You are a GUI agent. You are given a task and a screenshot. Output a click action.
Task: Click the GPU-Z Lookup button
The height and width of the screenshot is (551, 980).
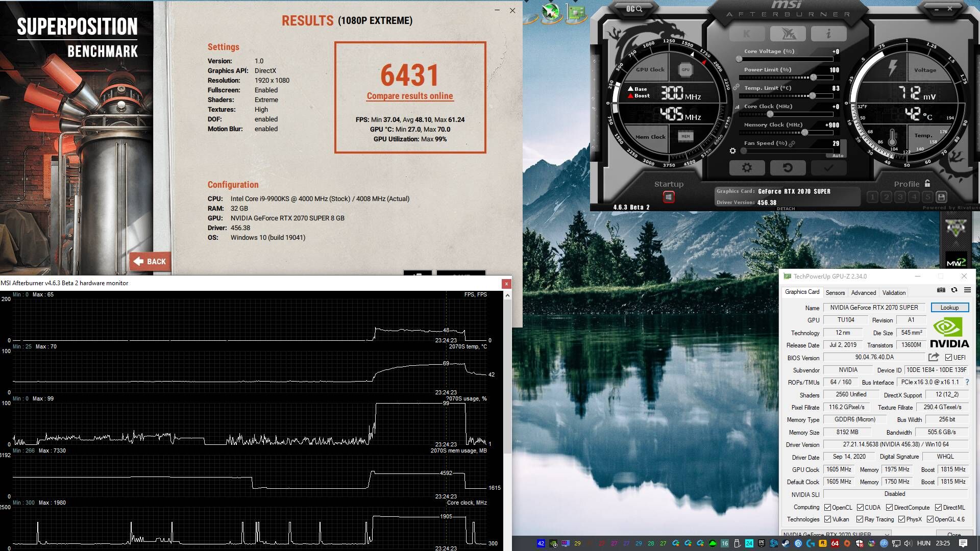tap(949, 308)
